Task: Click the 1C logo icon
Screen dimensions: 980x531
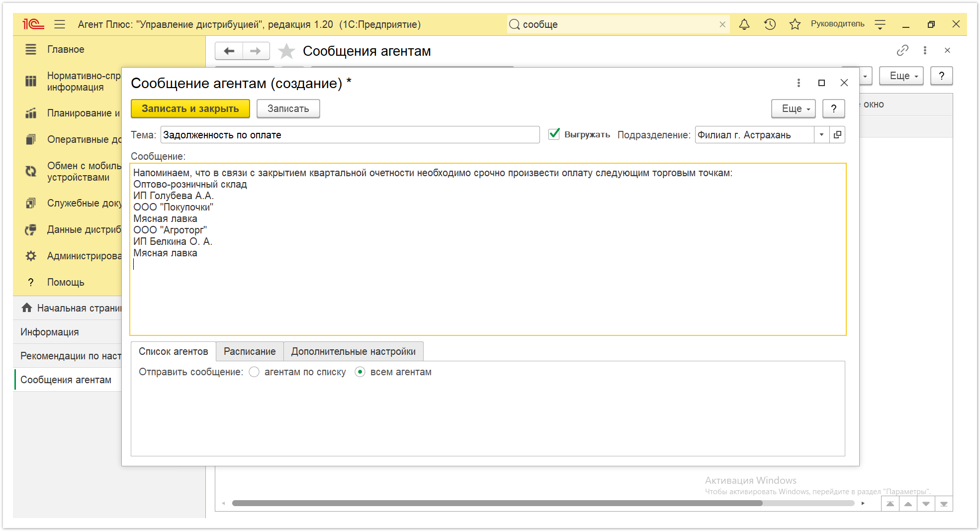Action: 33,24
